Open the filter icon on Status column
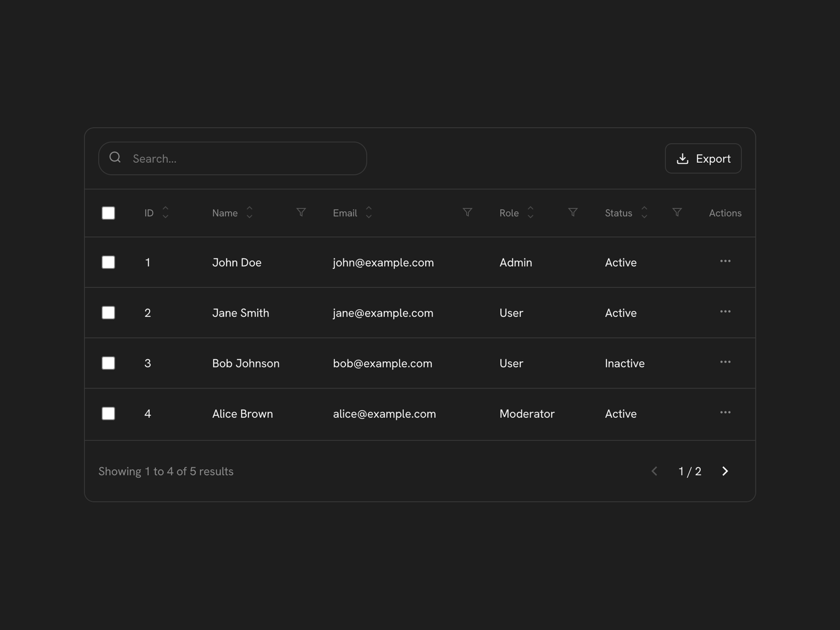This screenshot has width=840, height=630. (x=677, y=213)
